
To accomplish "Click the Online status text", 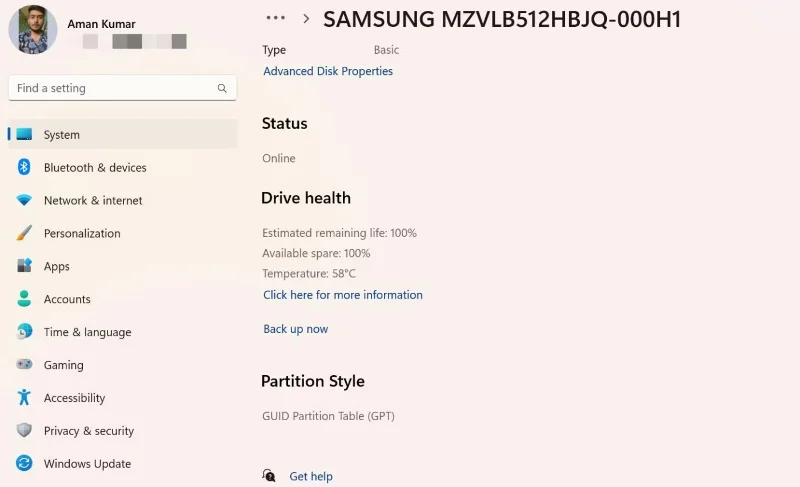I will (x=279, y=158).
